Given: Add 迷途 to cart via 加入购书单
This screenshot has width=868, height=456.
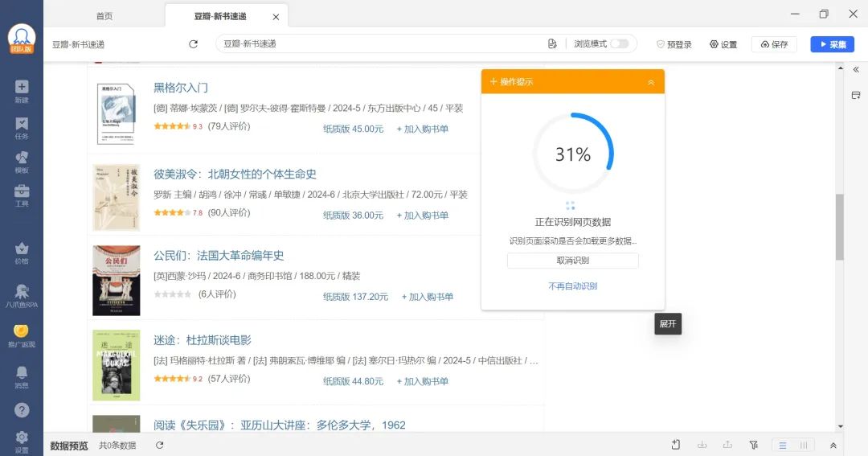Looking at the screenshot, I should point(423,381).
